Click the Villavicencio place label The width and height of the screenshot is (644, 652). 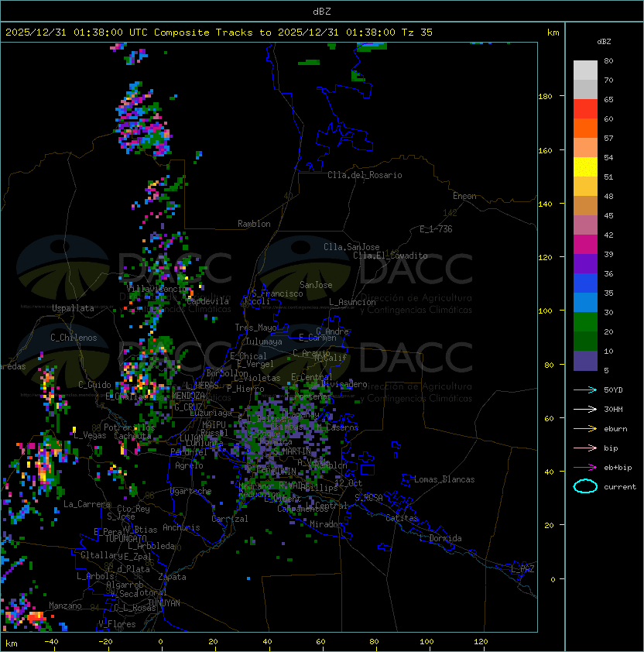pyautogui.click(x=157, y=289)
